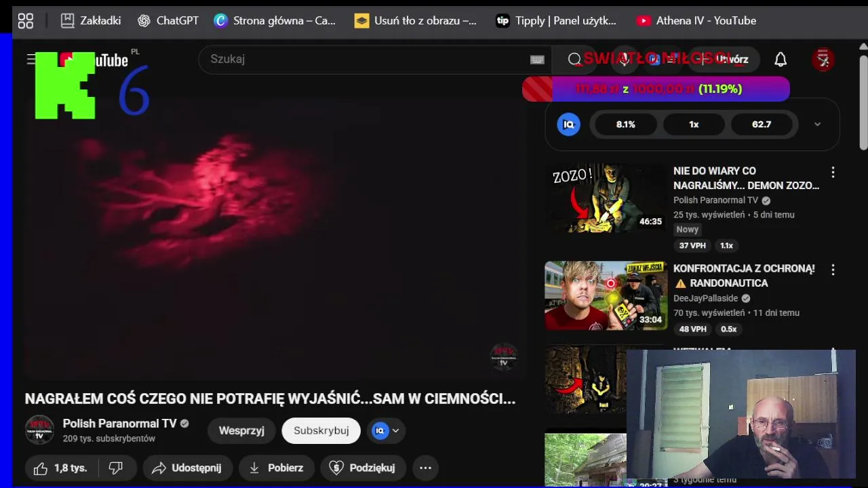This screenshot has height=488, width=868.
Task: Click the 0.5x badge
Action: [728, 329]
